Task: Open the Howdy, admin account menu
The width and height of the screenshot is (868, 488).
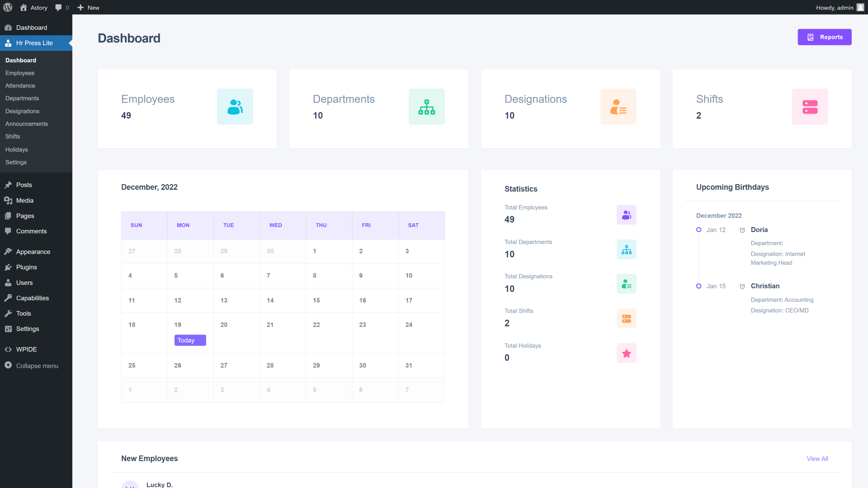Action: [840, 7]
